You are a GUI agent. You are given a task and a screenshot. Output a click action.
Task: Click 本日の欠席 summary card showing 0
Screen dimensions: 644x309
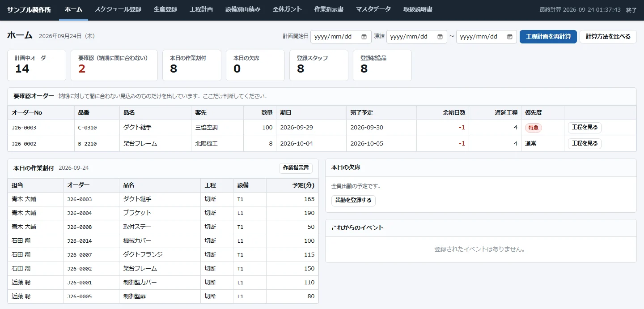point(255,65)
